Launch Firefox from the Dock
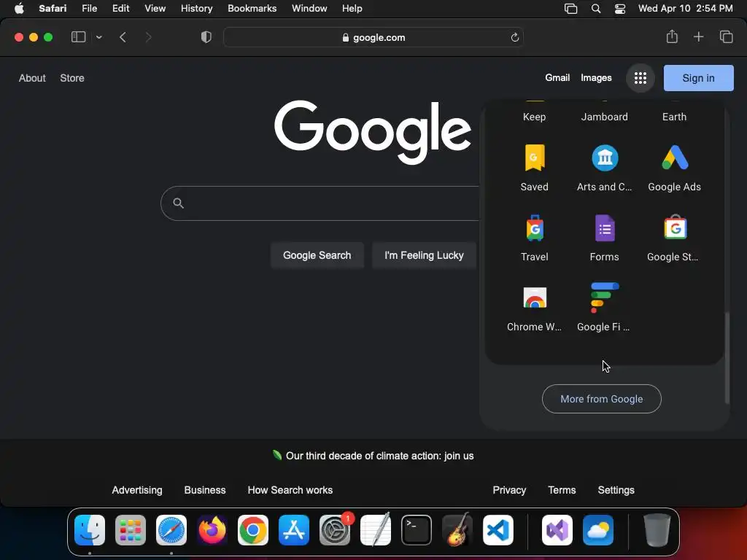The height and width of the screenshot is (560, 747). 212,530
